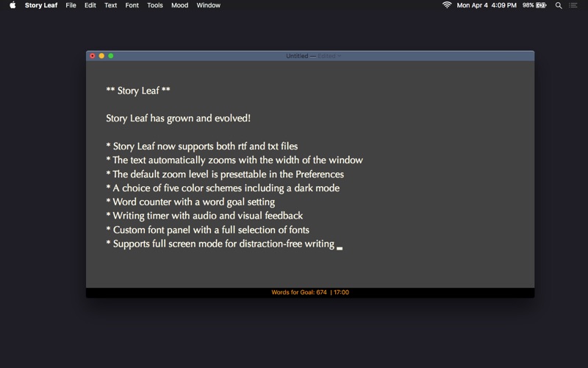Open the Apple menu
Image resolution: width=588 pixels, height=368 pixels.
point(12,5)
